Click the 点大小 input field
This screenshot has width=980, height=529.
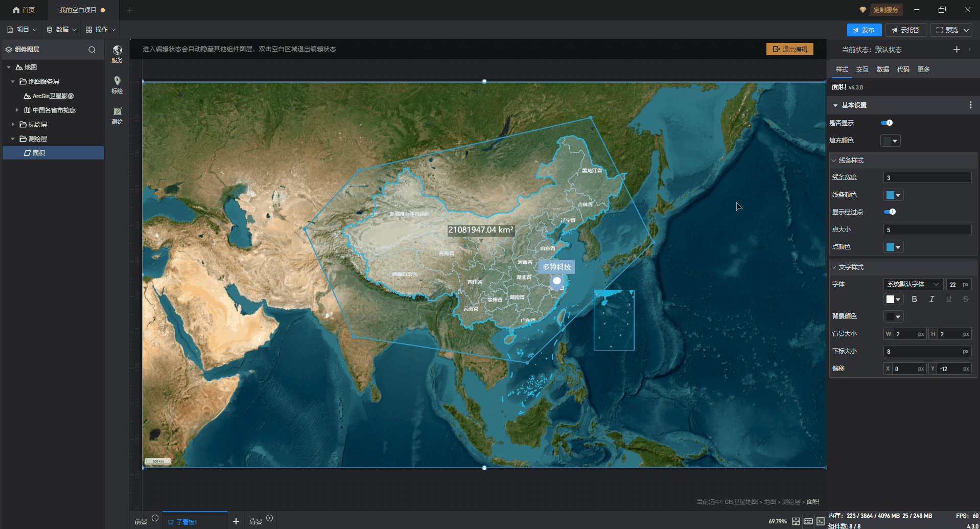point(927,229)
